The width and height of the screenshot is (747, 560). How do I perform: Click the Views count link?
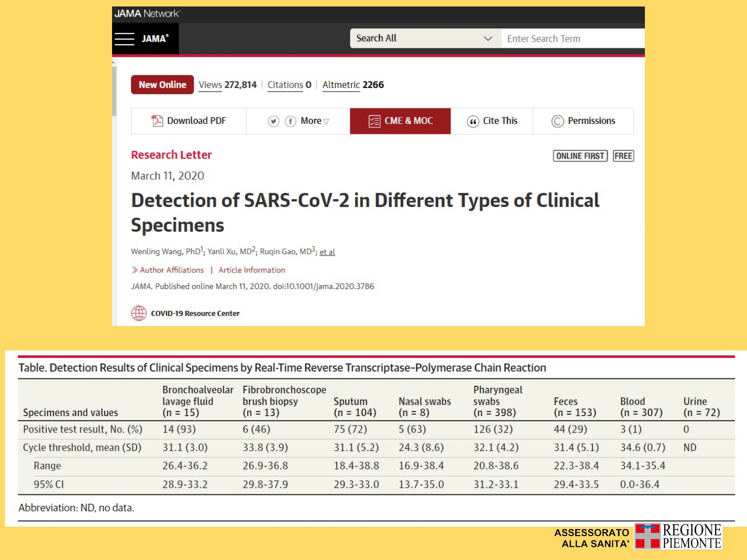click(x=228, y=85)
